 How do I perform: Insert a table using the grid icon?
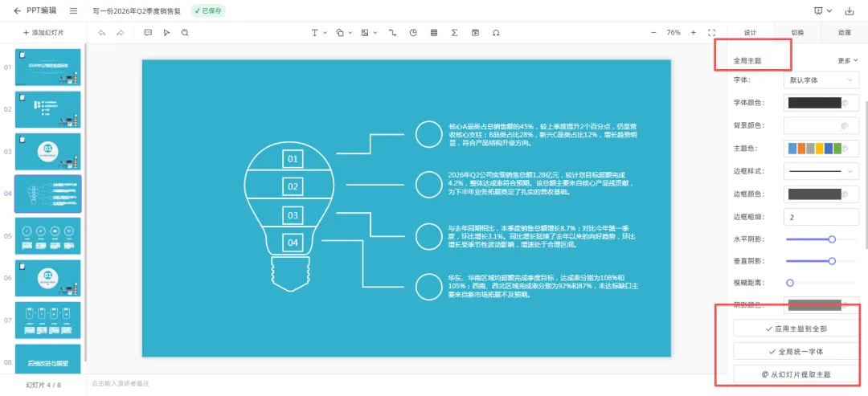434,33
